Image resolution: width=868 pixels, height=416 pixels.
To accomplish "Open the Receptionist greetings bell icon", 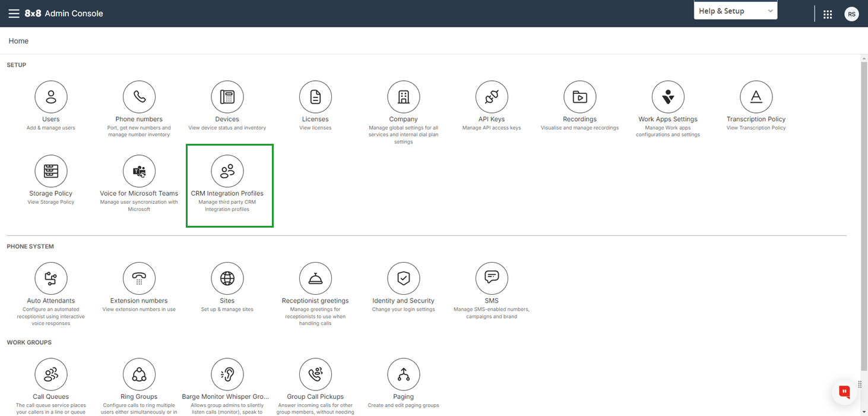I will (315, 278).
